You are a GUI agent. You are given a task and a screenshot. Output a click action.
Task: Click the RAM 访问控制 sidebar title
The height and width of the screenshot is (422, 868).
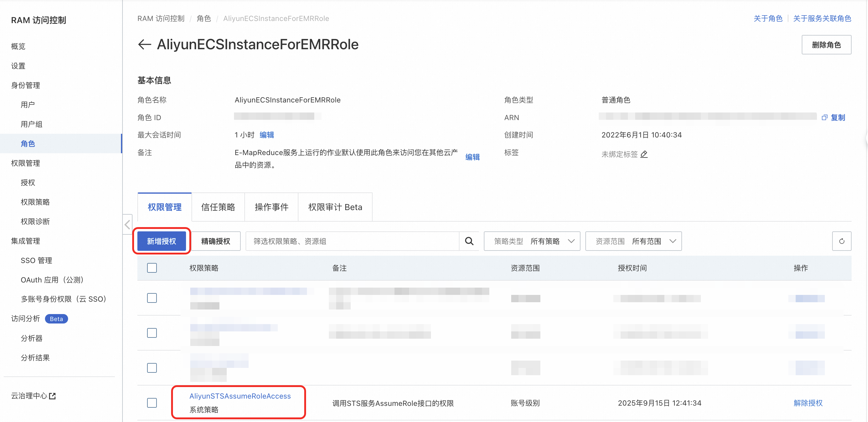coord(38,20)
